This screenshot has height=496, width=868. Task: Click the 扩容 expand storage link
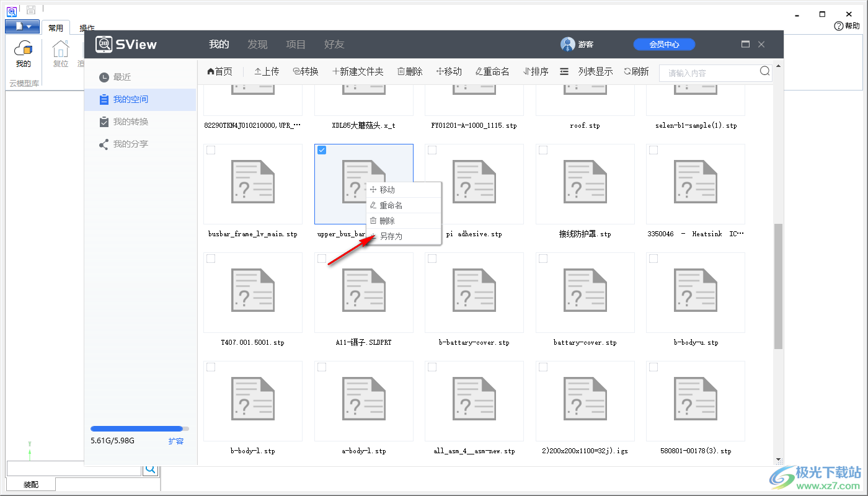coord(176,441)
